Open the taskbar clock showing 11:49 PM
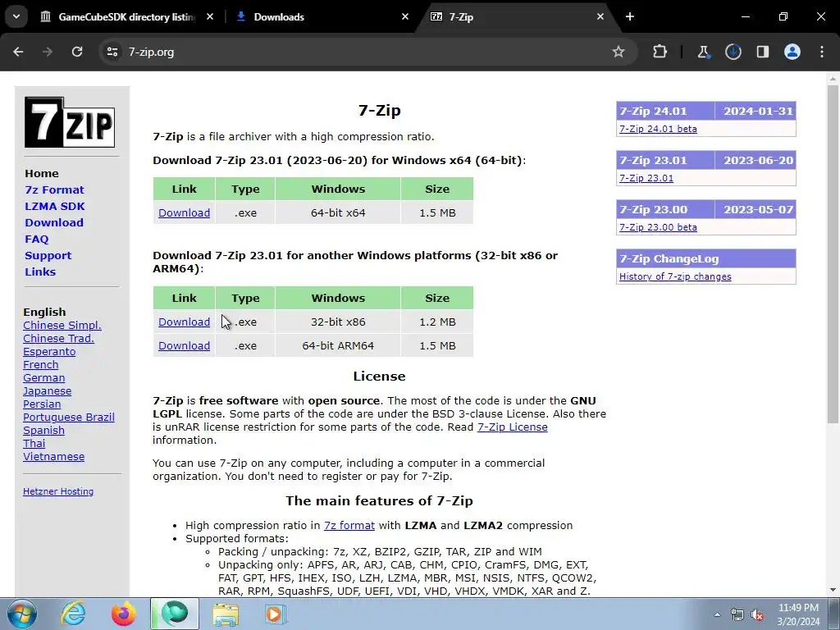The image size is (840, 630). pos(798,614)
